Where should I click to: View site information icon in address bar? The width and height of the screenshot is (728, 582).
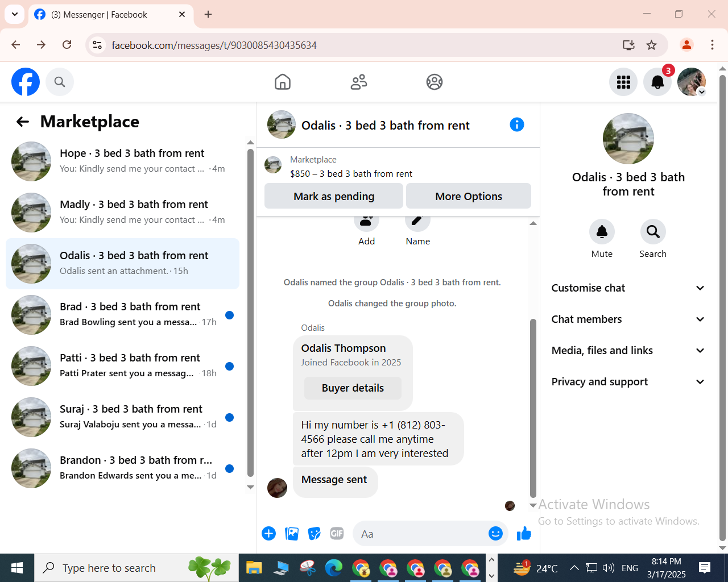[97, 45]
